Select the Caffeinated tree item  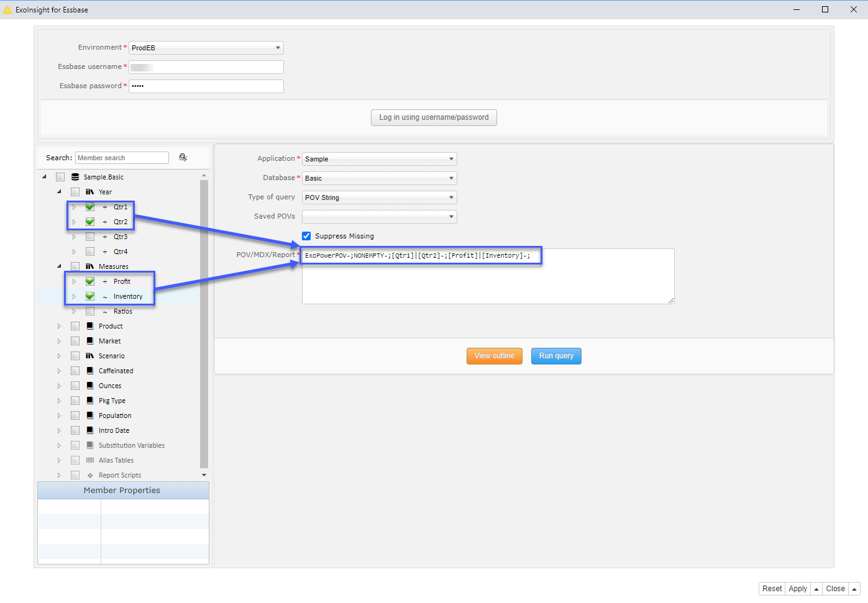(x=116, y=371)
